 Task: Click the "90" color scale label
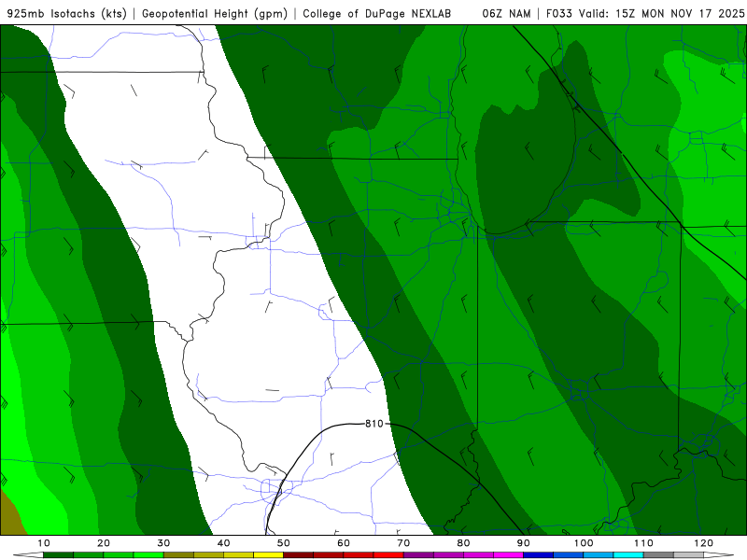(x=524, y=543)
